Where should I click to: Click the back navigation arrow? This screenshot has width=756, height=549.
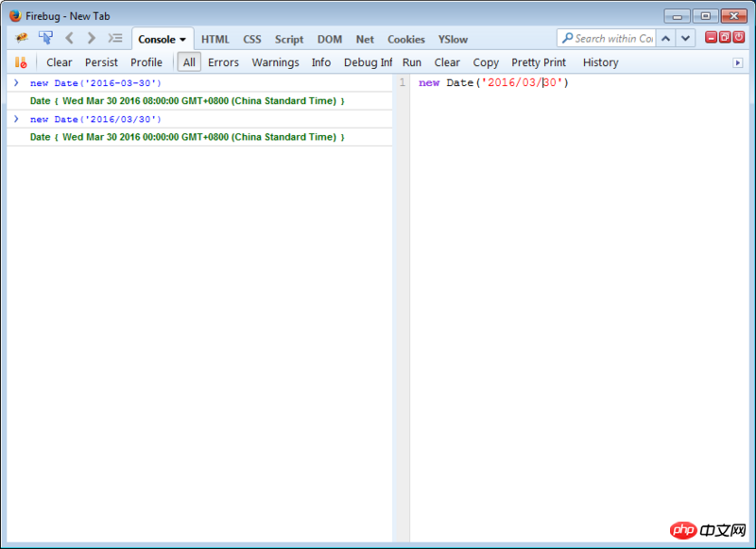point(69,38)
